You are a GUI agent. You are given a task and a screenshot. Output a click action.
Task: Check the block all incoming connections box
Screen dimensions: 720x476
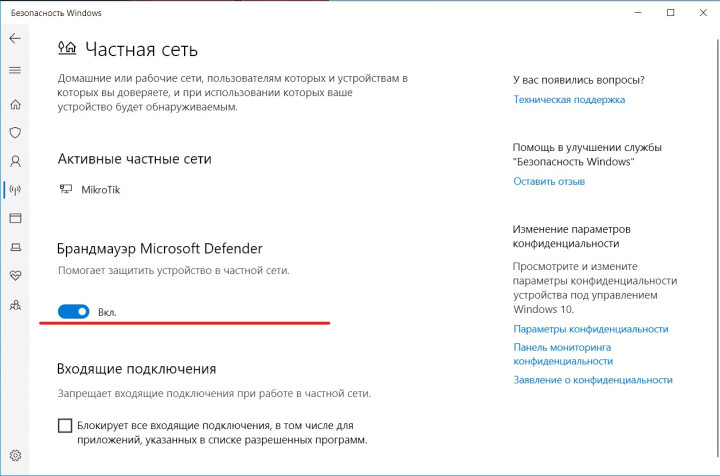65,425
